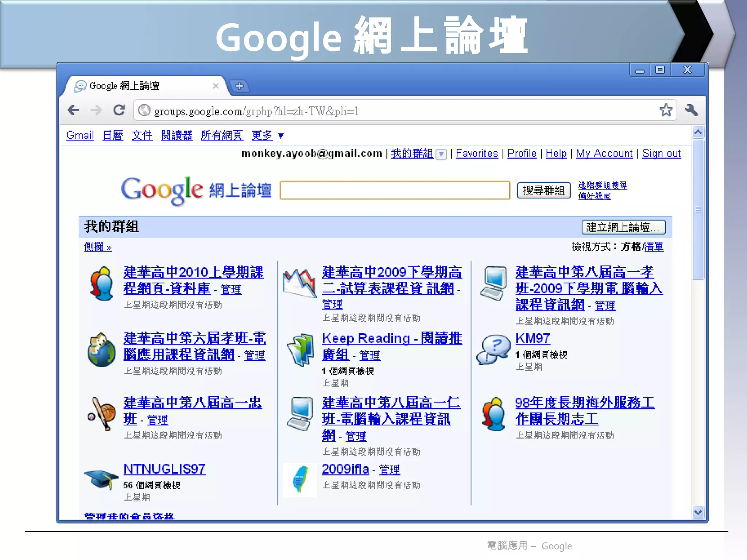The height and width of the screenshot is (560, 747).
Task: Click 管理 next to 2009ifla
Action: (x=390, y=470)
